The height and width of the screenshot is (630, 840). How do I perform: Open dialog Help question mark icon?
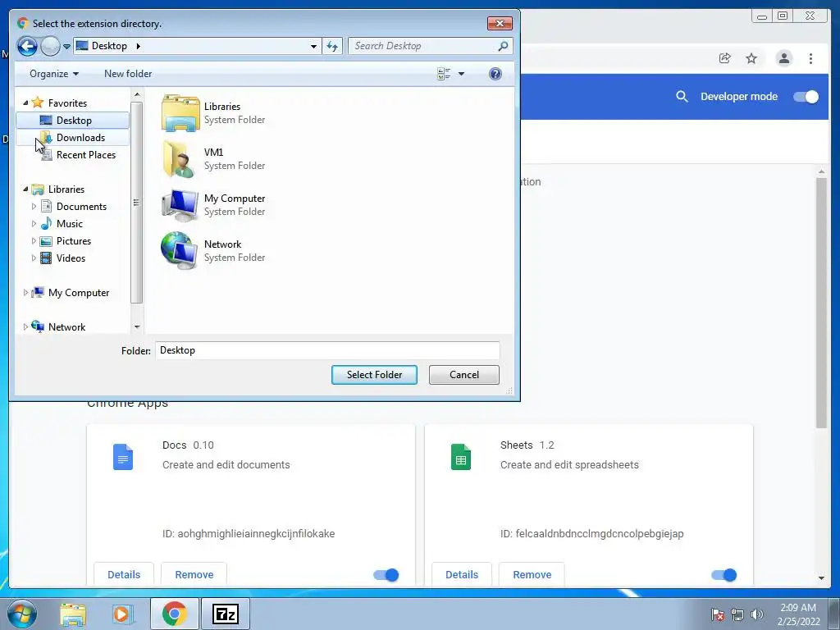495,74
